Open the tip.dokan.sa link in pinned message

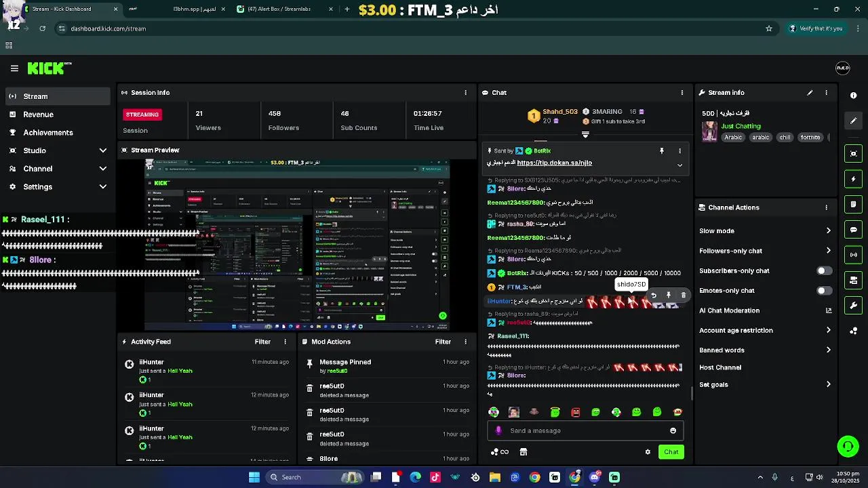coord(554,163)
